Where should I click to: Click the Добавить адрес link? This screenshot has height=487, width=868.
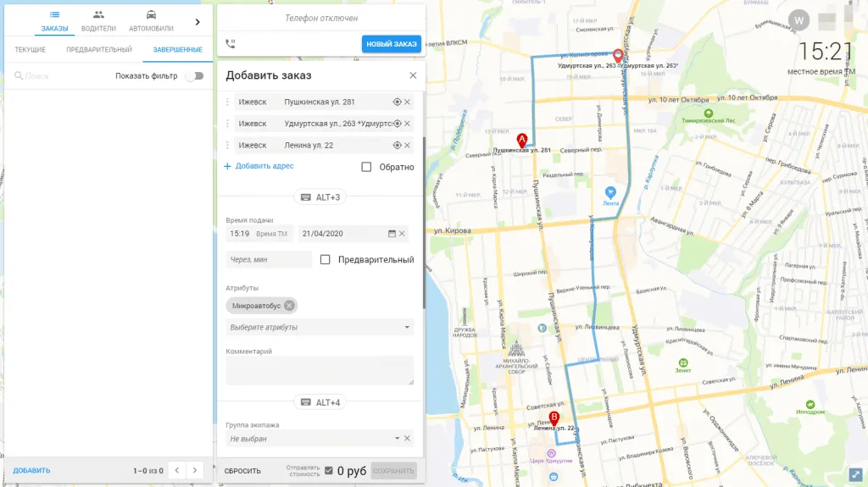[x=259, y=166]
